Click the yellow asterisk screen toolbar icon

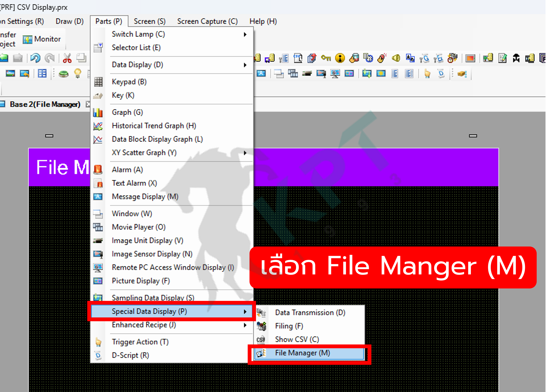tap(381, 73)
